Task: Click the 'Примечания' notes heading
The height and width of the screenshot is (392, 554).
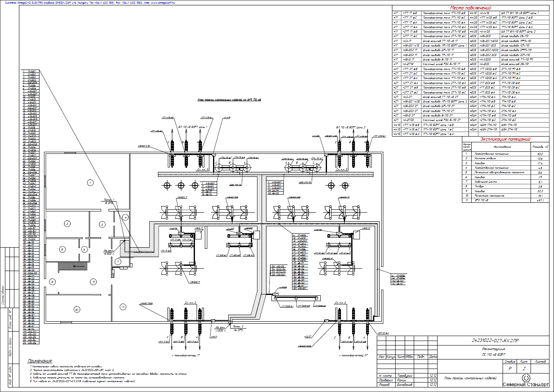Action: [x=40, y=361]
